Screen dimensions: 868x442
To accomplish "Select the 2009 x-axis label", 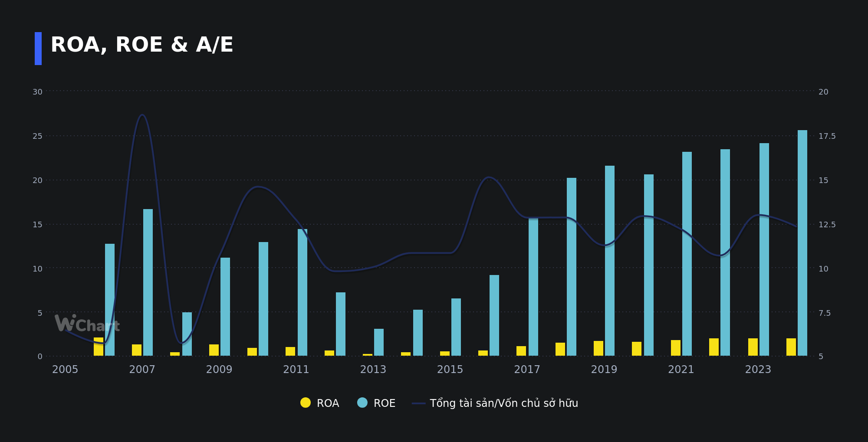I will pos(219,370).
